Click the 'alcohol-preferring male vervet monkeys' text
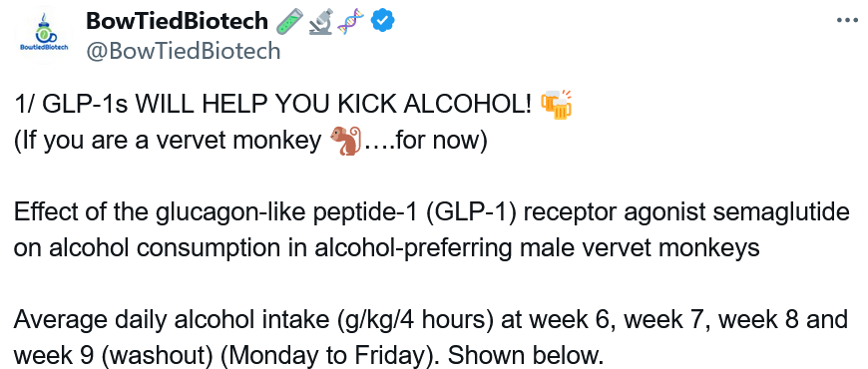The width and height of the screenshot is (868, 369). tap(538, 248)
